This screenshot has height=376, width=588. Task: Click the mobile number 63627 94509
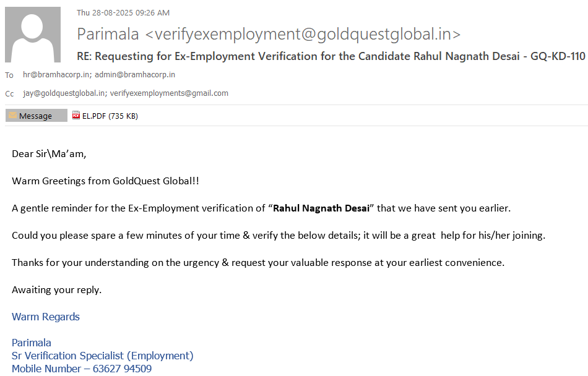122,369
